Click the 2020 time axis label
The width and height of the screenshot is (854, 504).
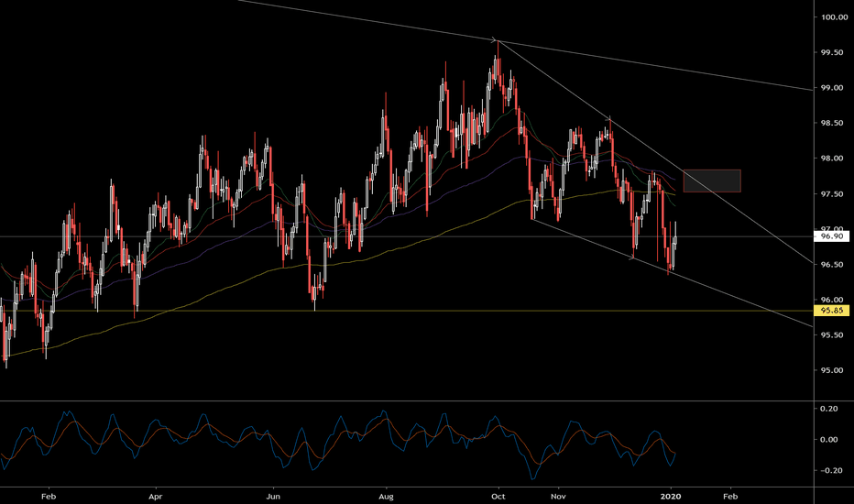tap(671, 497)
